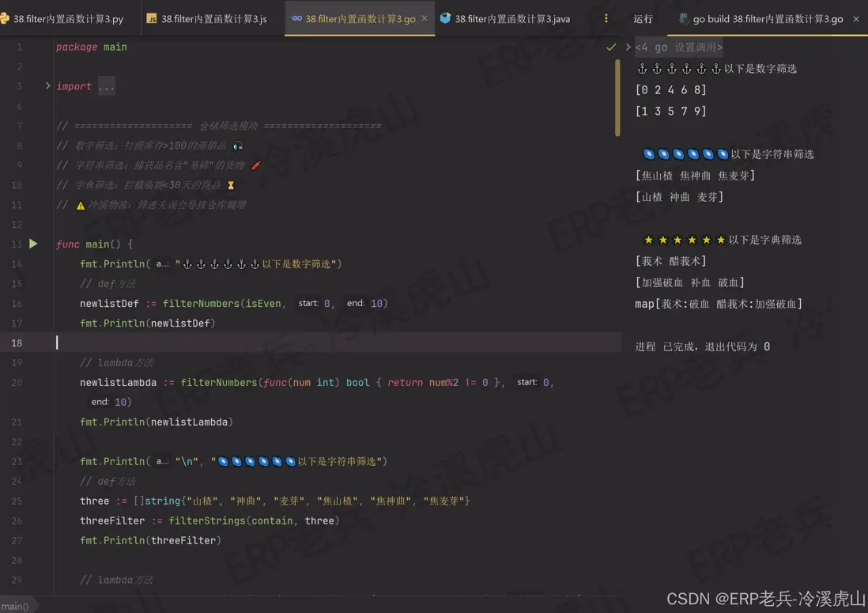Expand the folded go 设置调用 console line

628,47
